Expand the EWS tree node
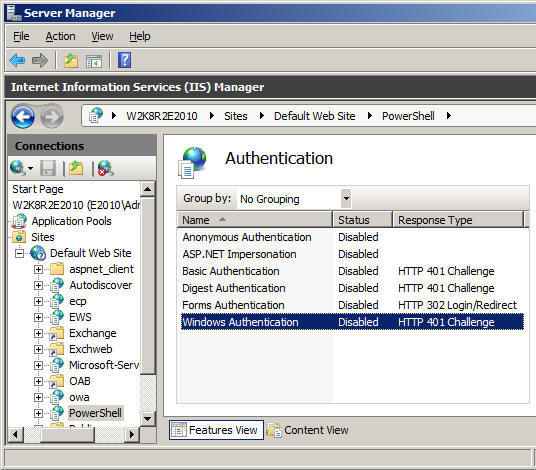 tap(38, 318)
